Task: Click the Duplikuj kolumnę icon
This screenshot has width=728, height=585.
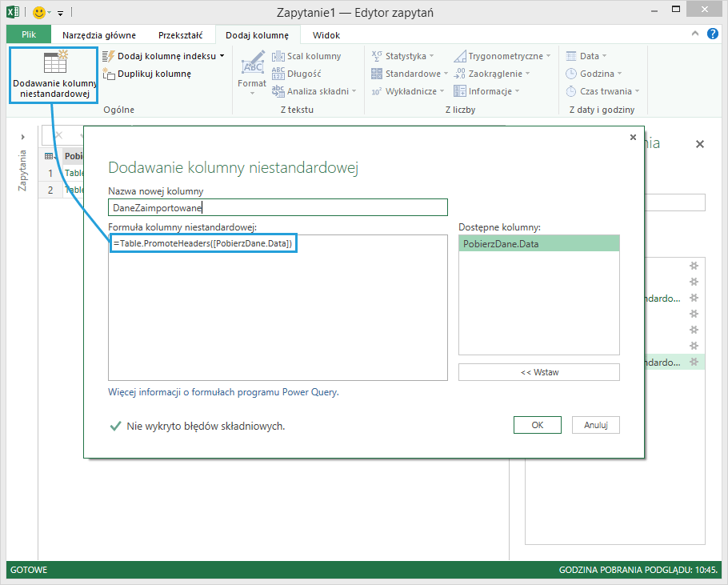Action: pyautogui.click(x=110, y=74)
